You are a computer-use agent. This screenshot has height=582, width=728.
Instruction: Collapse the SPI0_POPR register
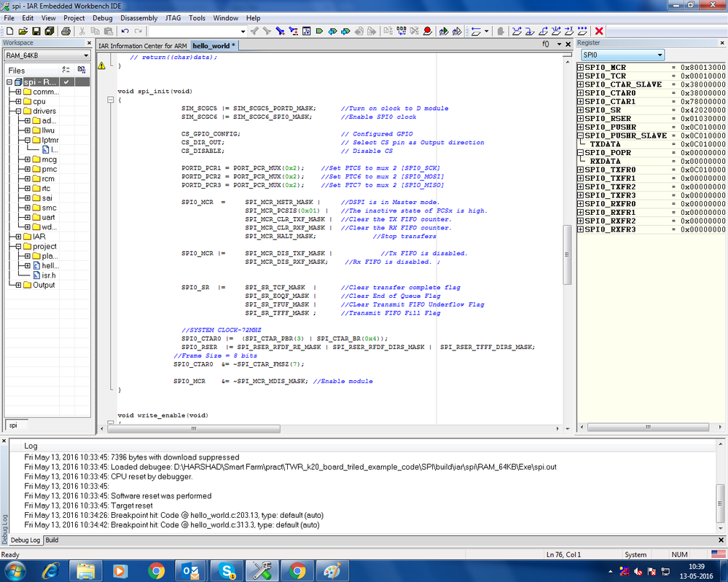coord(580,153)
